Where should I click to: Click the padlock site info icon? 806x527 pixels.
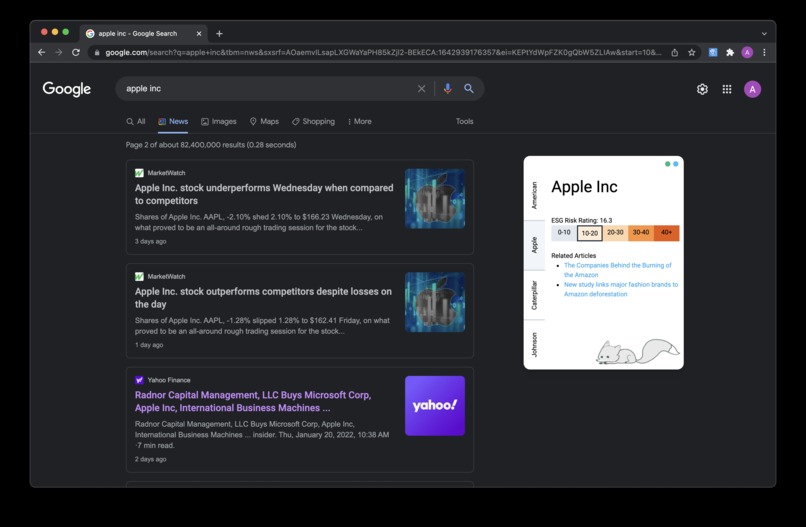[97, 52]
